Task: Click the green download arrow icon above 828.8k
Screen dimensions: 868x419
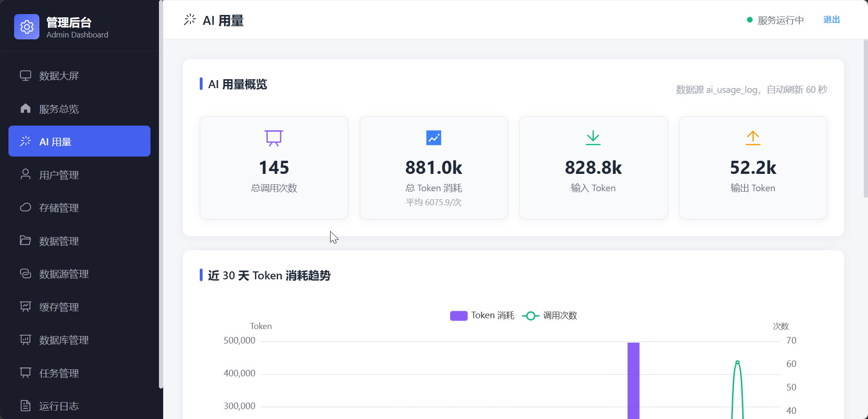Action: point(593,138)
